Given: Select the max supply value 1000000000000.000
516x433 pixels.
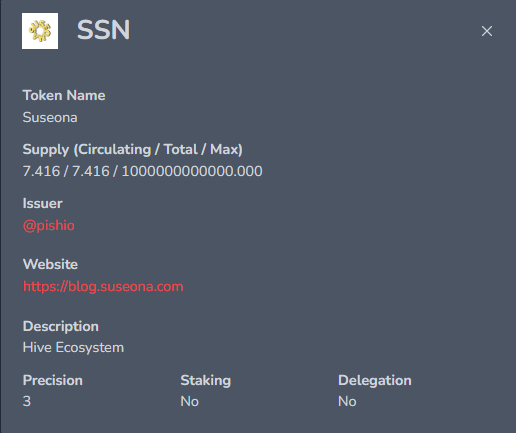Looking at the screenshot, I should point(192,171).
